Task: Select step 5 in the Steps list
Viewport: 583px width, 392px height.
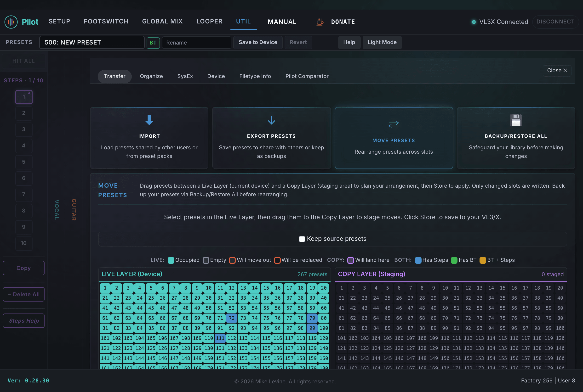Action: point(24,162)
